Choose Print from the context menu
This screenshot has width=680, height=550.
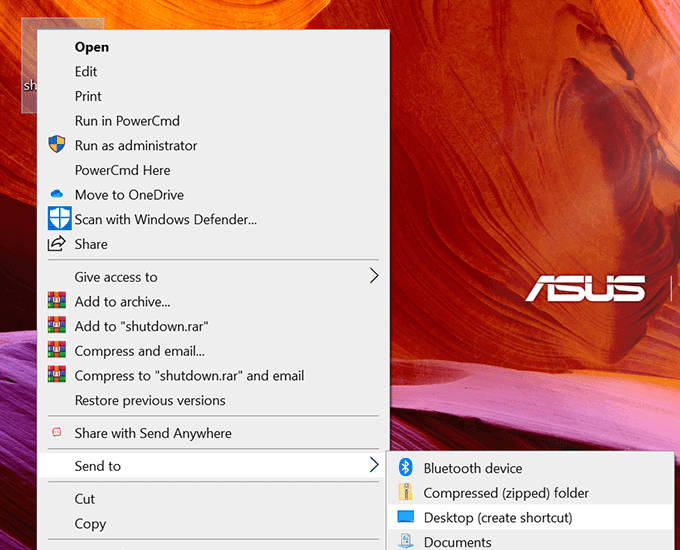click(213, 96)
